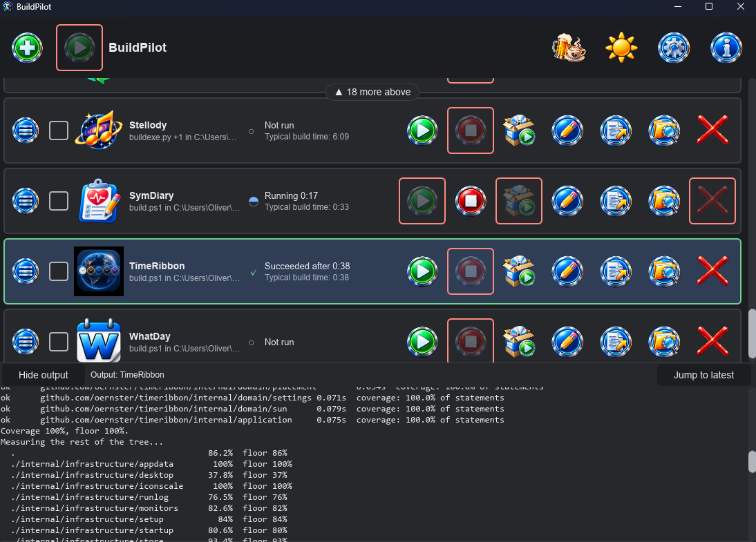
Task: Click Stellody's package-and-run box icon
Action: [x=519, y=130]
